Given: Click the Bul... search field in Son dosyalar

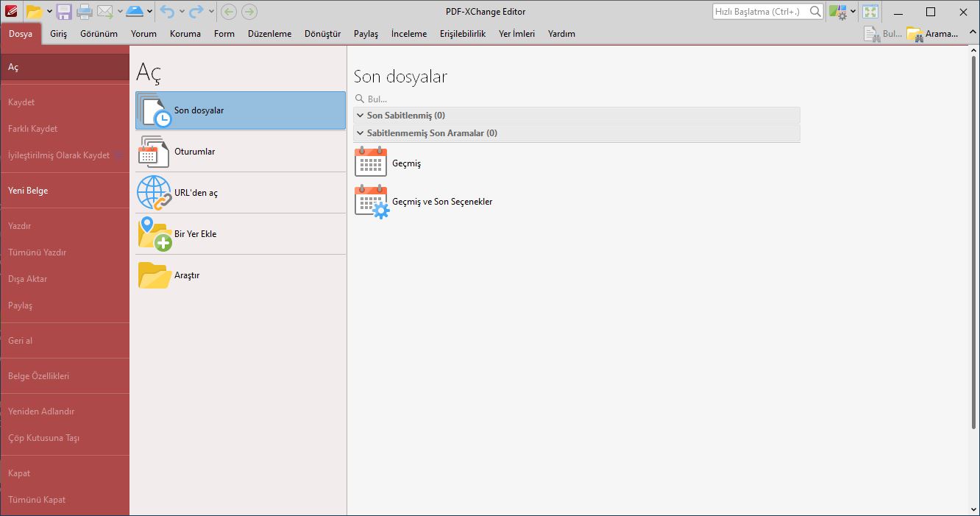Looking at the screenshot, I should tap(577, 99).
